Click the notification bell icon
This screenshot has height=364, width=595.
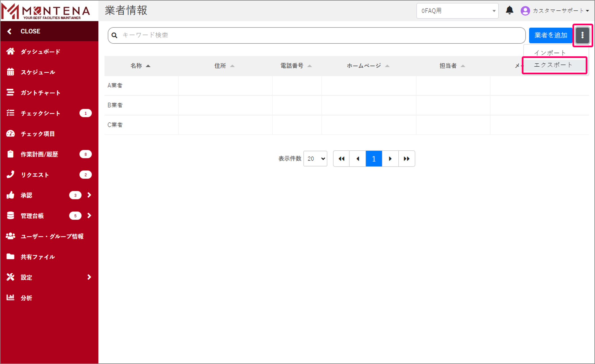(509, 10)
